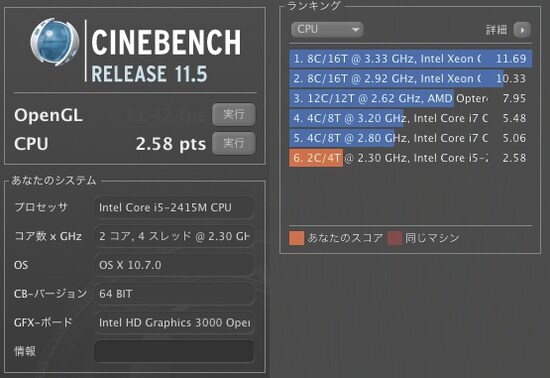Click the empty 情報 input field

pyautogui.click(x=174, y=351)
